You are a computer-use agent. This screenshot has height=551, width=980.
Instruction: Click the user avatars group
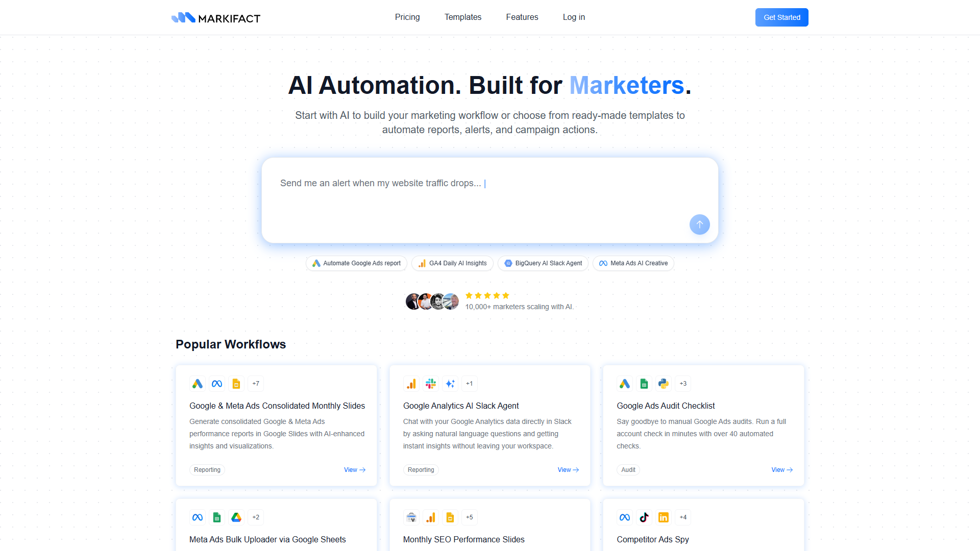click(432, 302)
